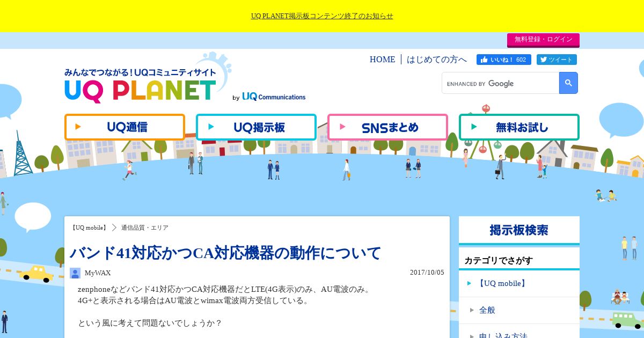This screenshot has height=338, width=644.
Task: Click the MyWAX user avatar icon
Action: point(75,273)
